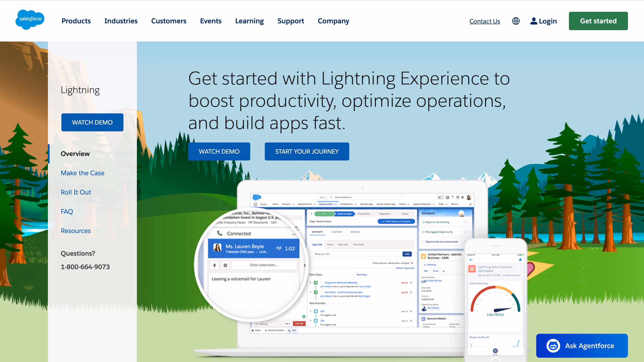Click the Ask Agentforce chat label
This screenshot has height=362, width=644.
coord(589,346)
